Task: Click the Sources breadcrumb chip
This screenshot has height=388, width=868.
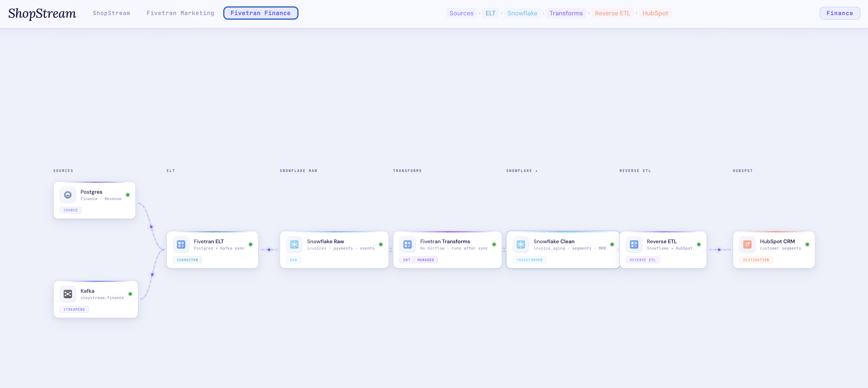Action: coord(461,13)
